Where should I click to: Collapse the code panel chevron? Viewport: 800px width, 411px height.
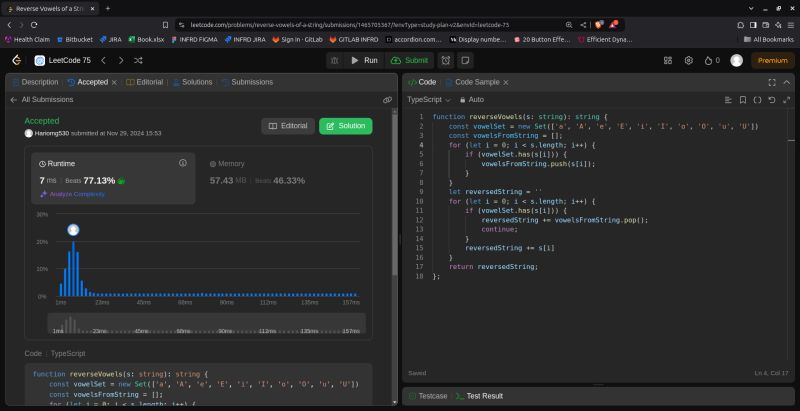(786, 82)
